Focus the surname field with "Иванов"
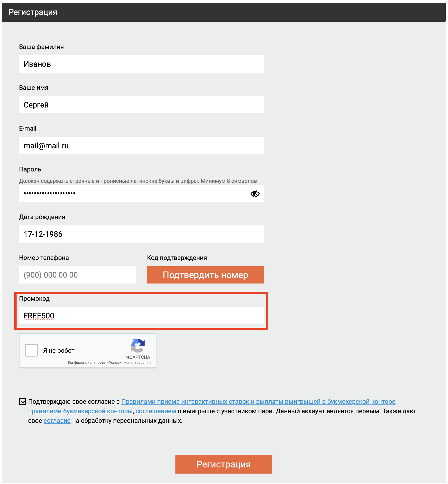The image size is (448, 484). coord(141,64)
